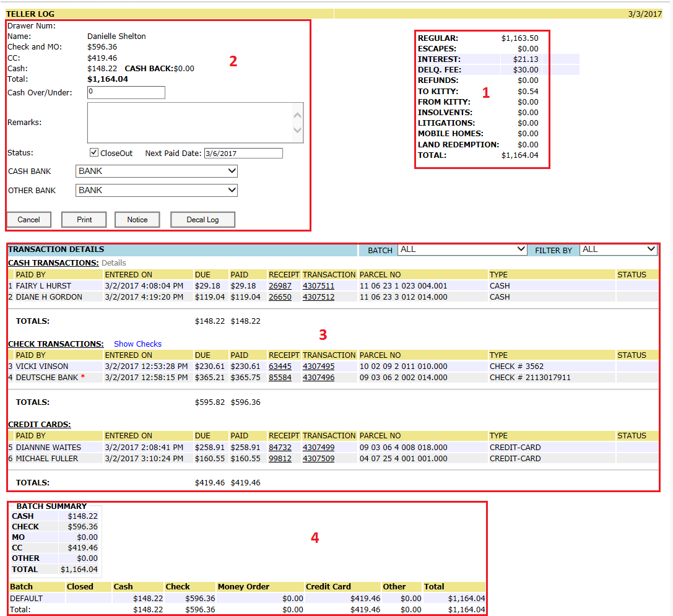Viewport: 673px width, 616px height.
Task: Click CHECK # 2113017911 type cell
Action: (x=530, y=378)
